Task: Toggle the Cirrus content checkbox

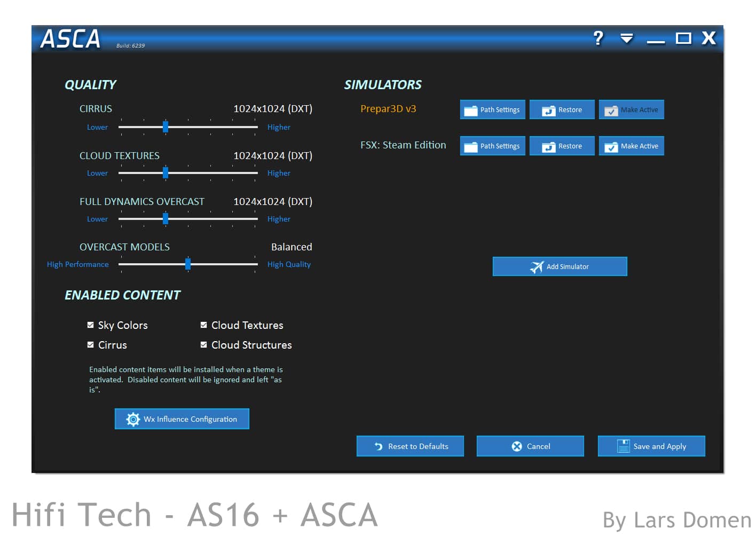Action: click(91, 345)
